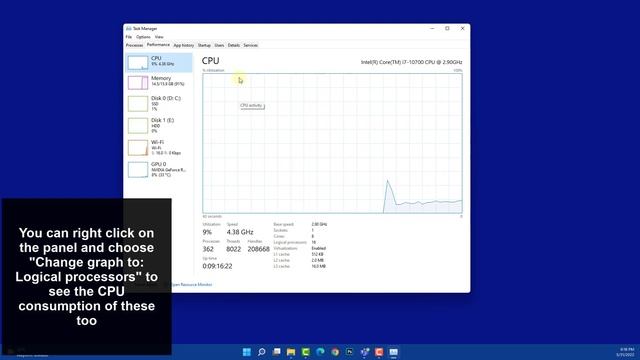Close the Task Manager window
Screen dimensions: 640x360
click(x=462, y=29)
